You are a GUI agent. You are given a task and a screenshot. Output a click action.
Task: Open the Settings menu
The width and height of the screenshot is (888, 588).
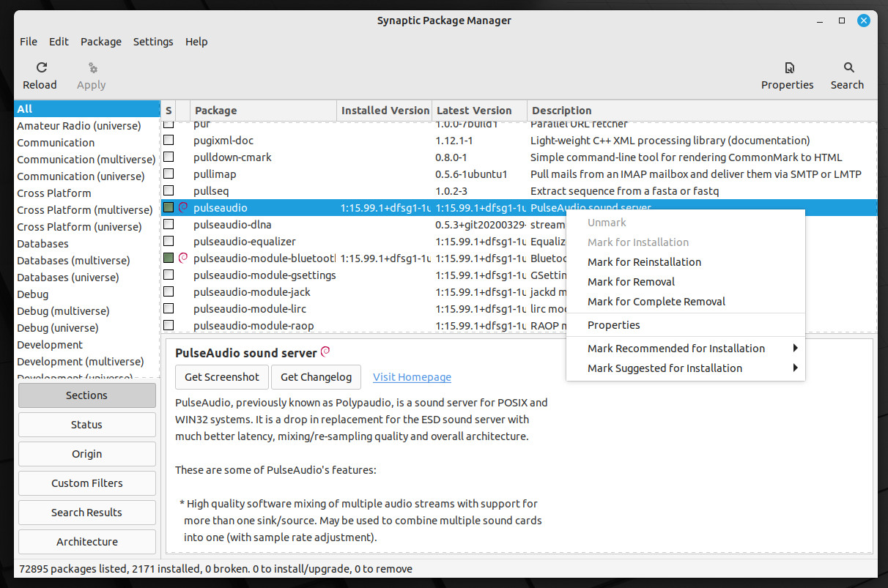click(153, 42)
